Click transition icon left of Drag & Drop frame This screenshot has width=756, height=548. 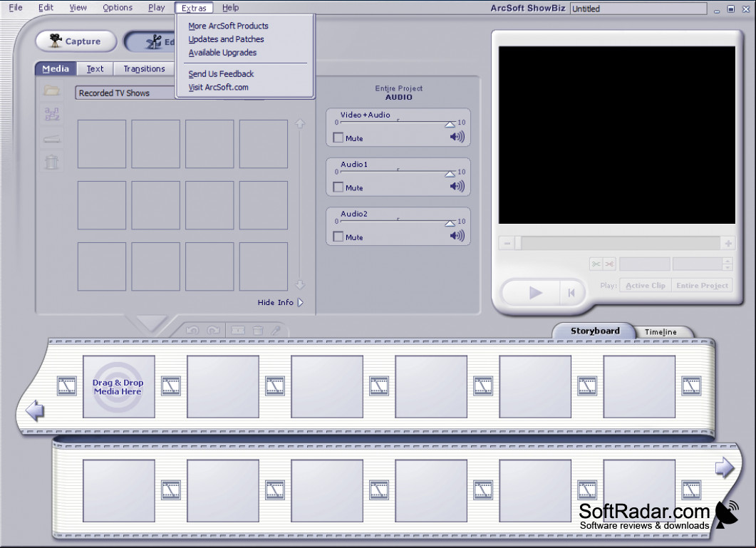pos(66,386)
